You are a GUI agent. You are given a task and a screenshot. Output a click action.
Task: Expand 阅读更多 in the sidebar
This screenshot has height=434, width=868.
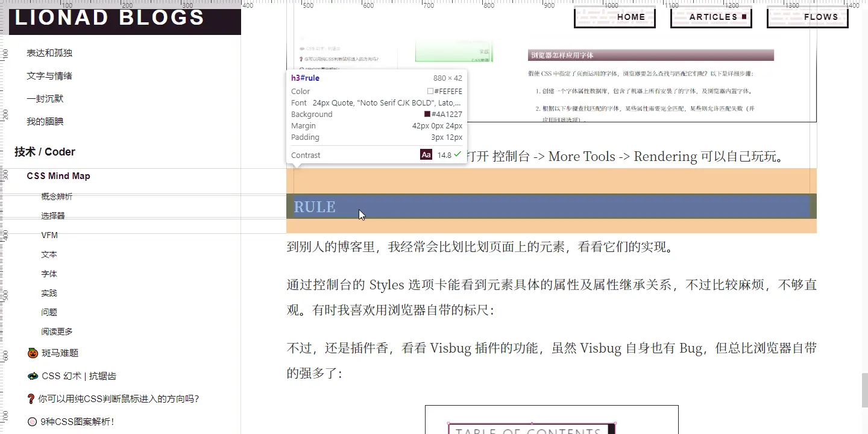tap(57, 331)
